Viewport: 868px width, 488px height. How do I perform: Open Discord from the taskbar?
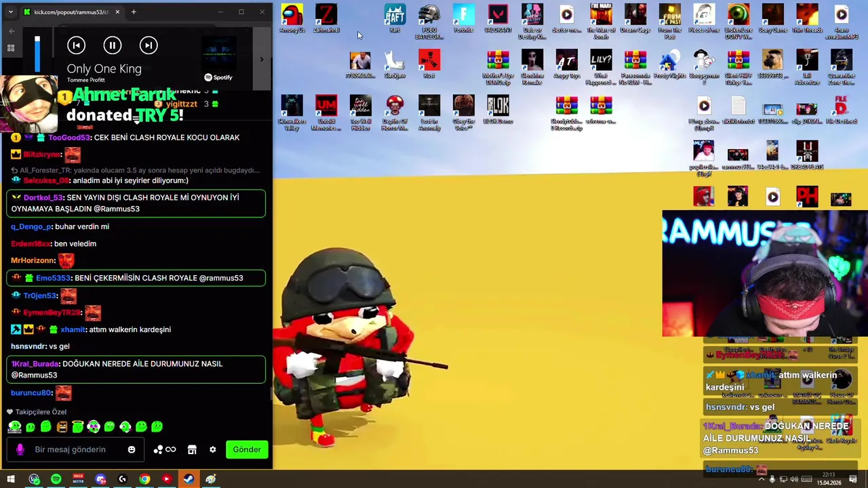(x=100, y=479)
